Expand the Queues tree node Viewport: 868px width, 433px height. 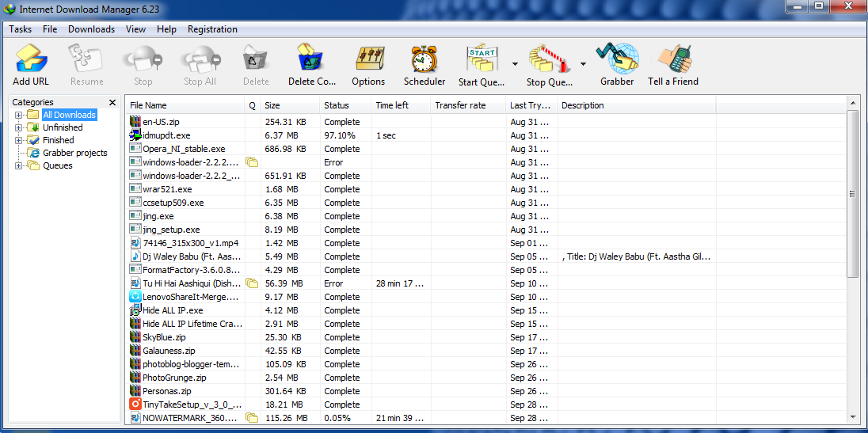pyautogui.click(x=19, y=166)
